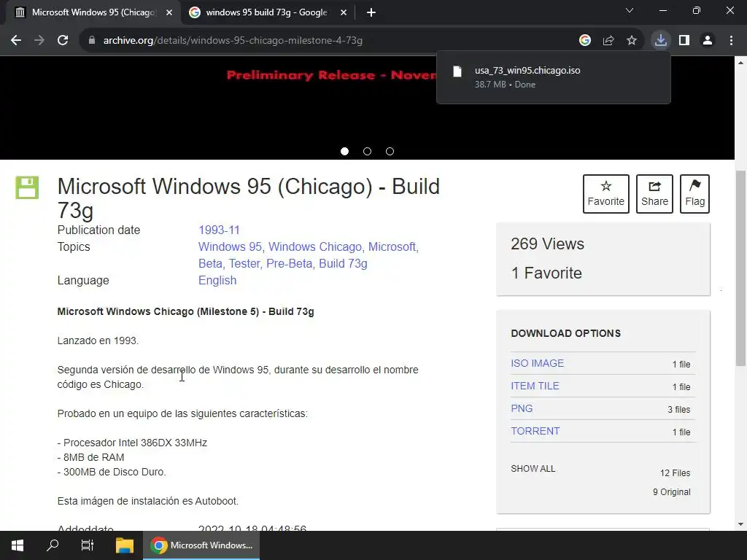Click the Flag button
747x560 pixels.
(x=694, y=194)
